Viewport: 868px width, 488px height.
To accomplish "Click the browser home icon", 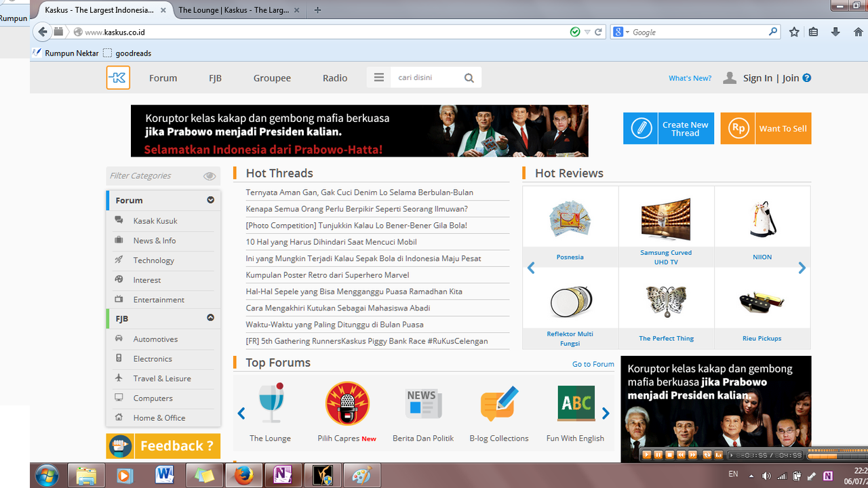I will (858, 32).
